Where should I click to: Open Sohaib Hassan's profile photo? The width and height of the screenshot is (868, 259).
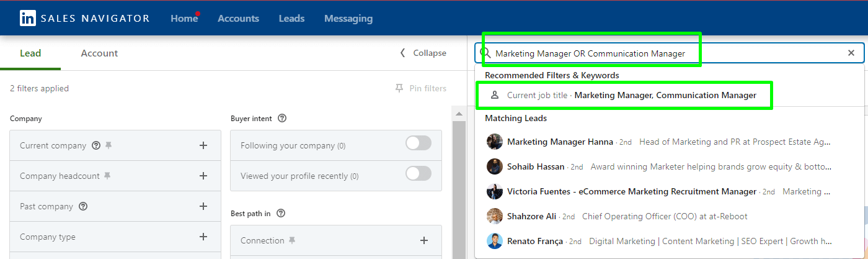[x=495, y=166]
